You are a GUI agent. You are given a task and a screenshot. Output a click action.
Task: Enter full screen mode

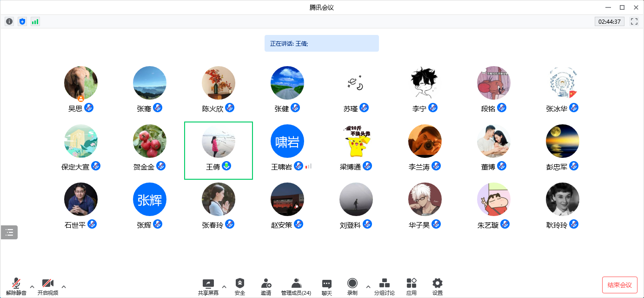click(x=634, y=21)
